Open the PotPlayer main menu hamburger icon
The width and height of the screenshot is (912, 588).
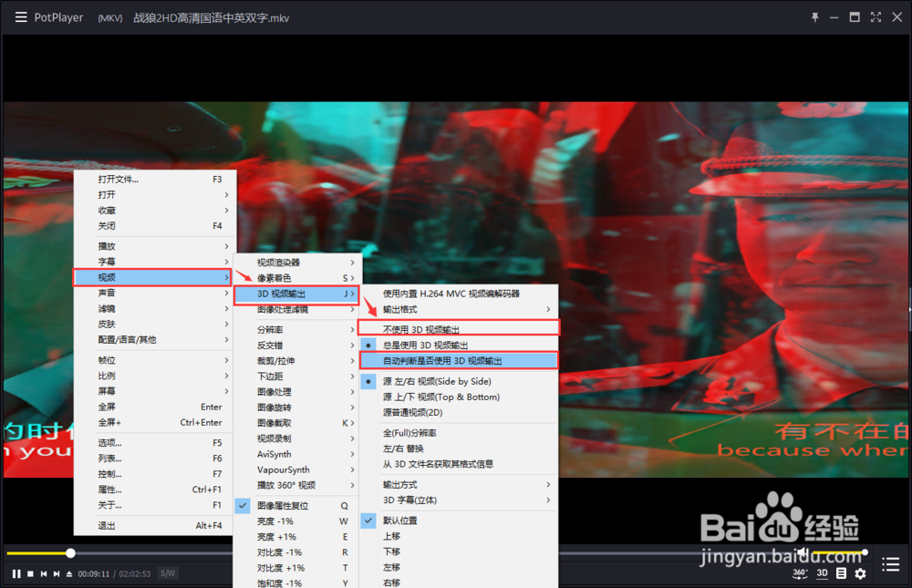(x=21, y=17)
